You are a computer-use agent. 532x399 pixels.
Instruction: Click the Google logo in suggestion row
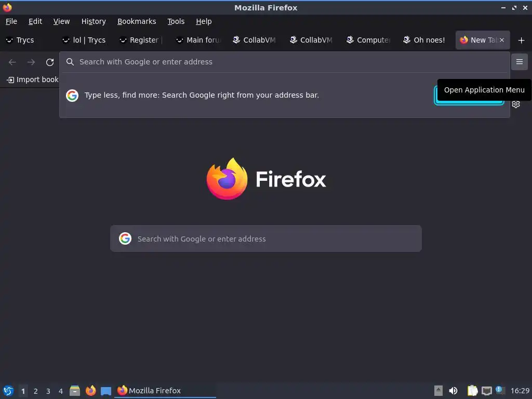coord(72,96)
